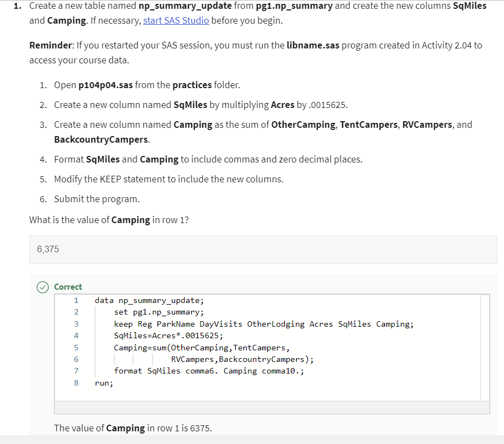
Task: Click line number 8 beside run statement
Action: (x=76, y=382)
